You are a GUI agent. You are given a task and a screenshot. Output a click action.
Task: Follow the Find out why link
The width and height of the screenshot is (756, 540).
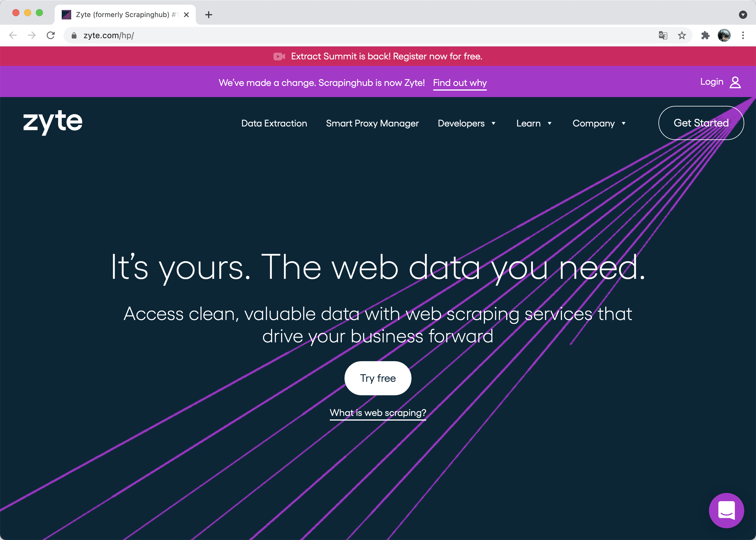click(x=460, y=83)
